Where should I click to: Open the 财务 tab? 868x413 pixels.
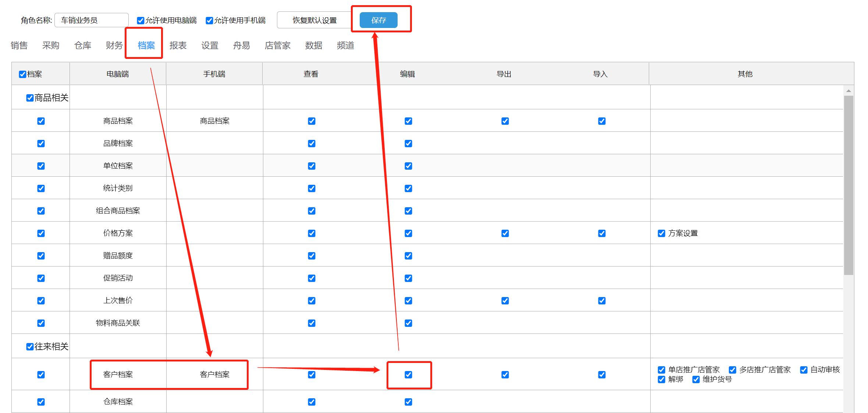[114, 45]
